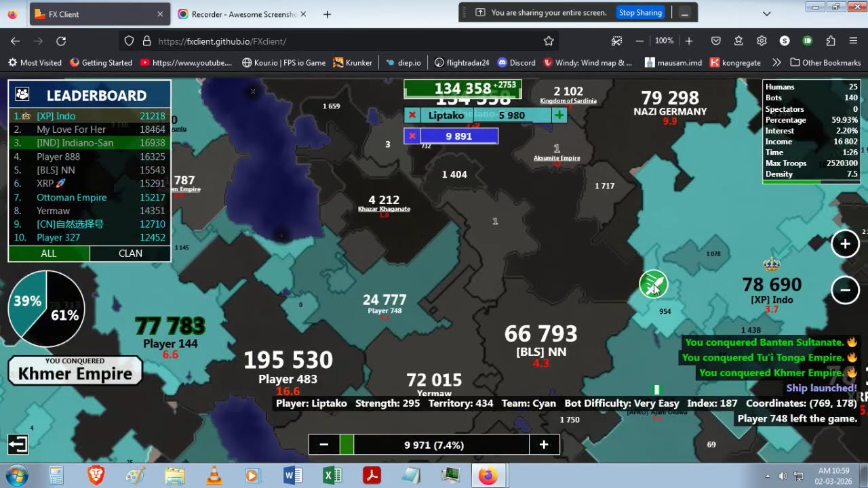Select the ALL leaderboard tab
Viewport: 868px width, 488px height.
coord(49,253)
